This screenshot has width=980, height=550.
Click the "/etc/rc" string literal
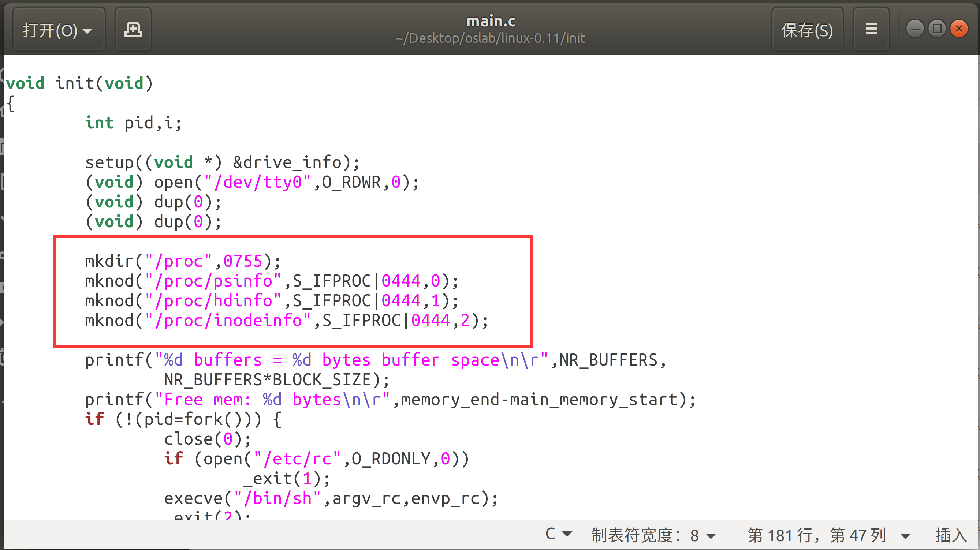click(x=297, y=459)
